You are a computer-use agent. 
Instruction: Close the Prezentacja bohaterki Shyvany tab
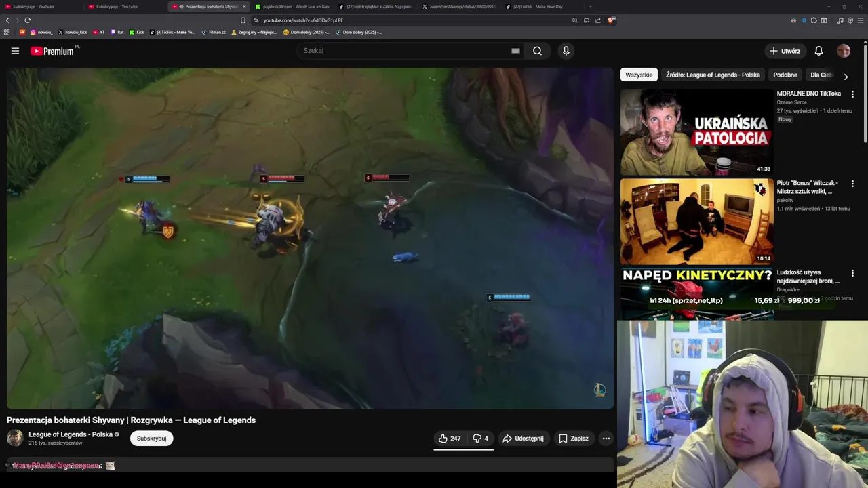coord(244,7)
